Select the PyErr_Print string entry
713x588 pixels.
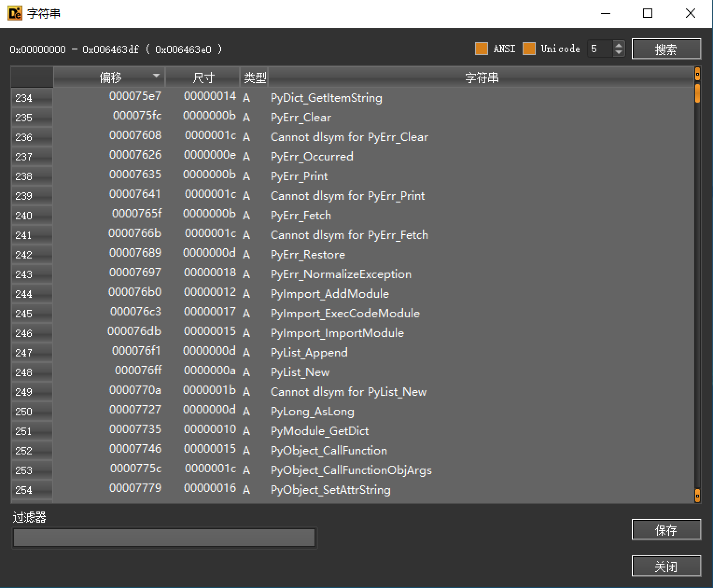[299, 176]
